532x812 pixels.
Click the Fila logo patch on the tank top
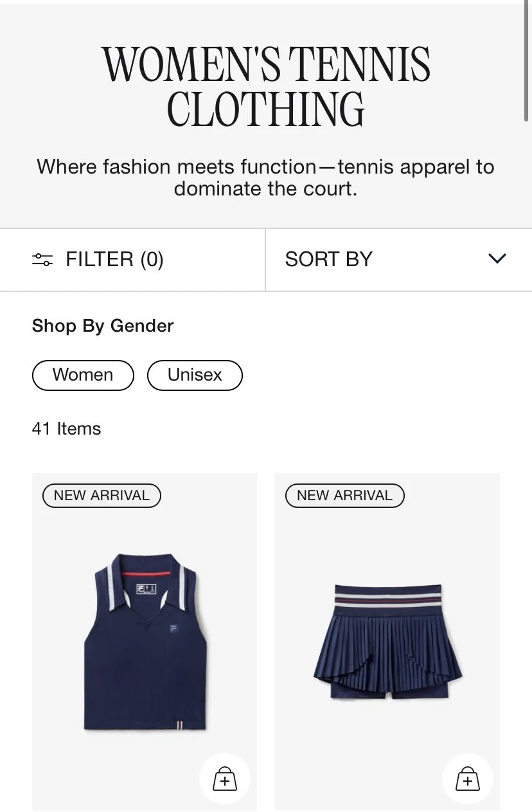[174, 629]
